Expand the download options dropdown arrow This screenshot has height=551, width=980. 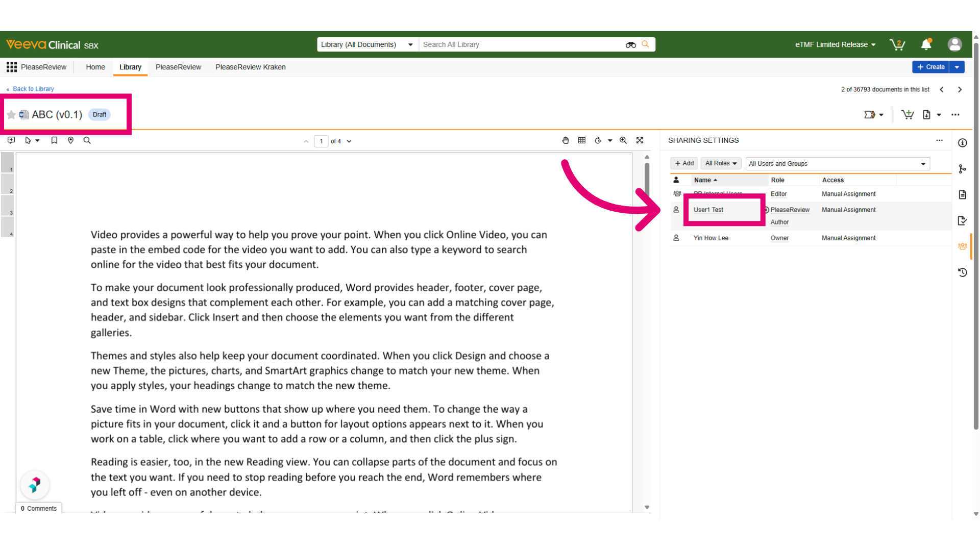[939, 115]
